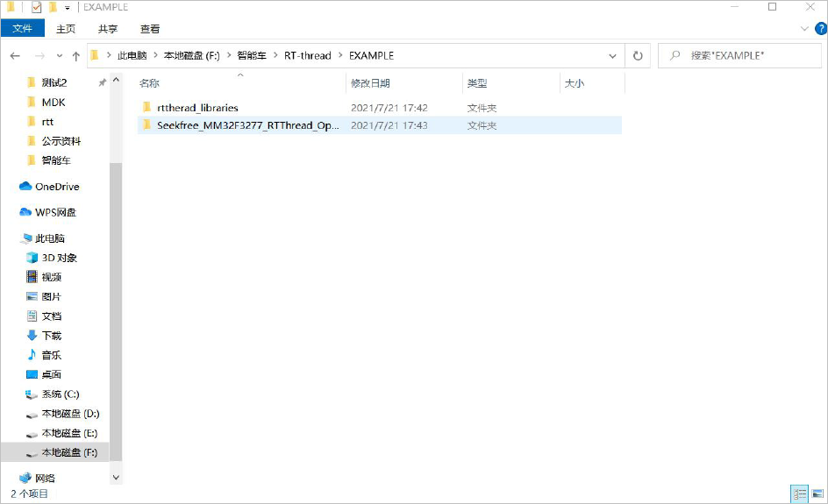Click navigation pane scroll up arrow

[116, 81]
